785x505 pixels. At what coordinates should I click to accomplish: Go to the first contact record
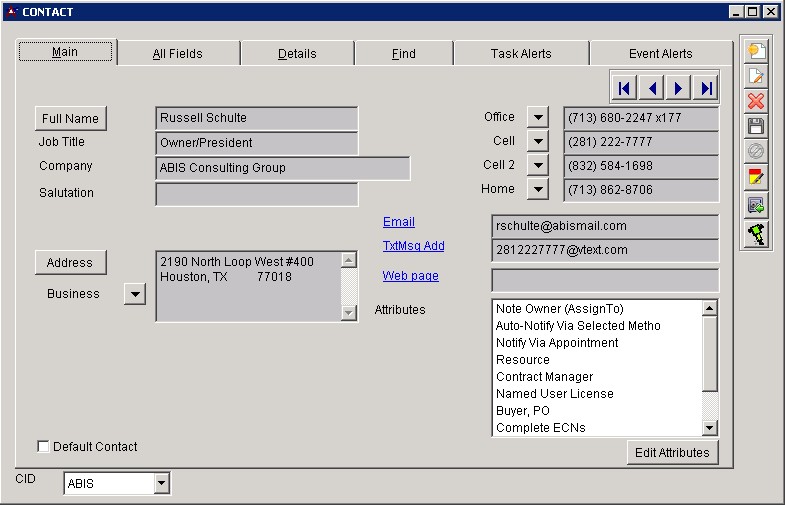[x=624, y=89]
